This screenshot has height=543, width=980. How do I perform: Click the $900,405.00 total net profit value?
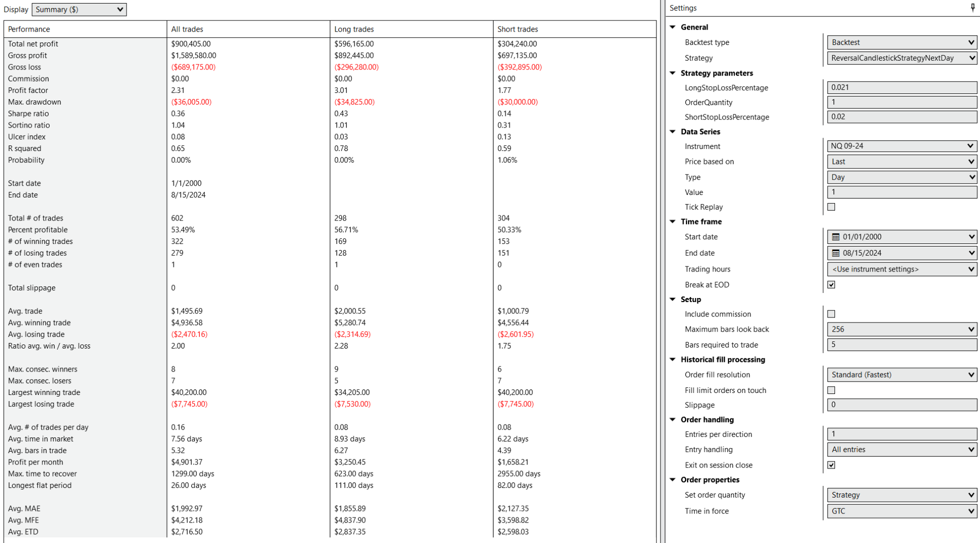[191, 44]
